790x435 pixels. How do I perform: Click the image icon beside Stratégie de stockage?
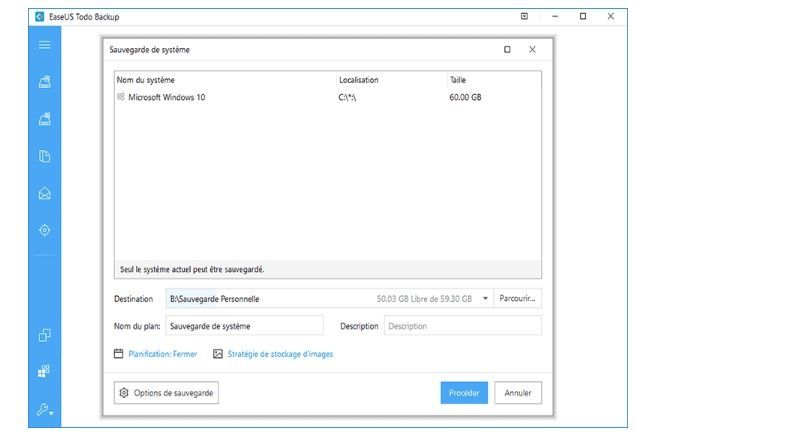(218, 354)
